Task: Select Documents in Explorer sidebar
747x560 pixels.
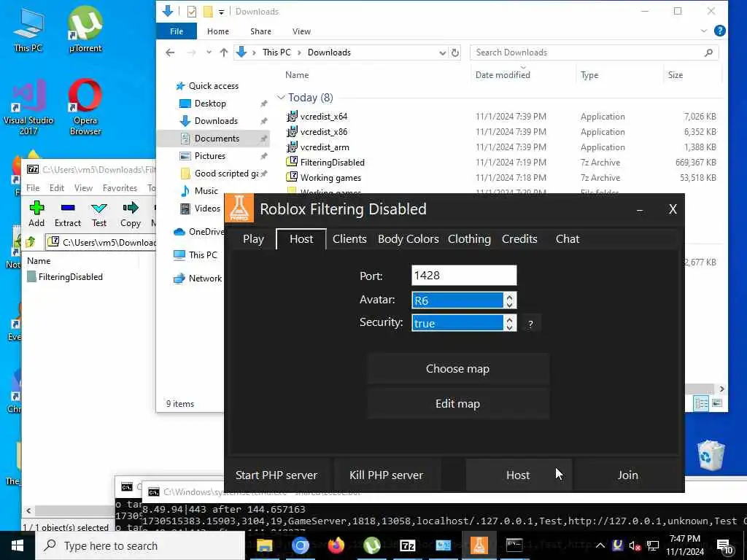Action: (214, 139)
